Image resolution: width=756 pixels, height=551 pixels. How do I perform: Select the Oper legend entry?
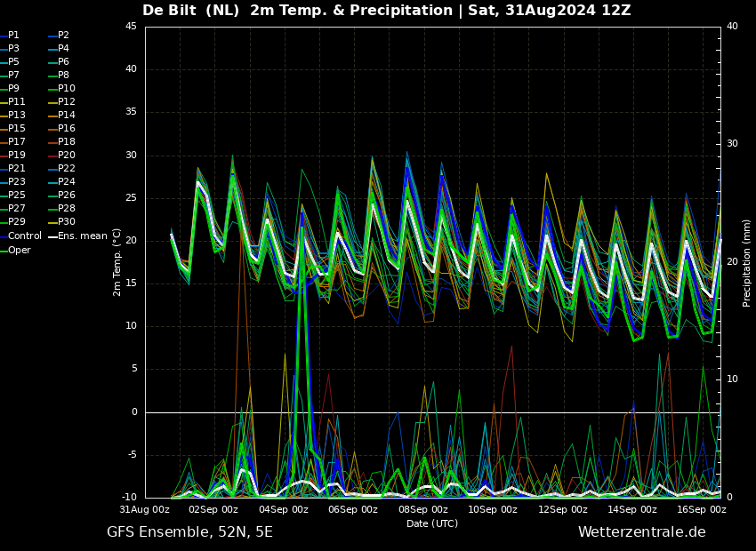coord(15,250)
